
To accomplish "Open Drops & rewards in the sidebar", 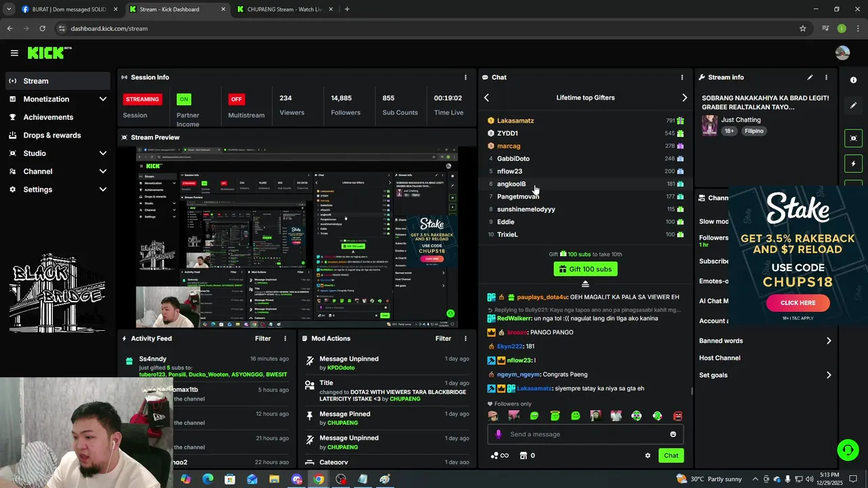I will click(58, 135).
